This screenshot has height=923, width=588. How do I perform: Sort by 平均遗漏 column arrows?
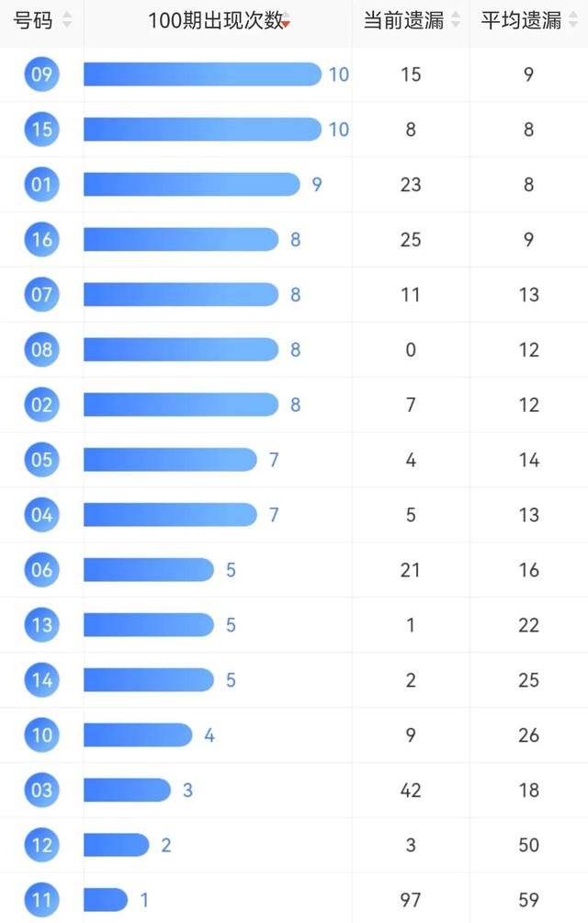pyautogui.click(x=573, y=20)
